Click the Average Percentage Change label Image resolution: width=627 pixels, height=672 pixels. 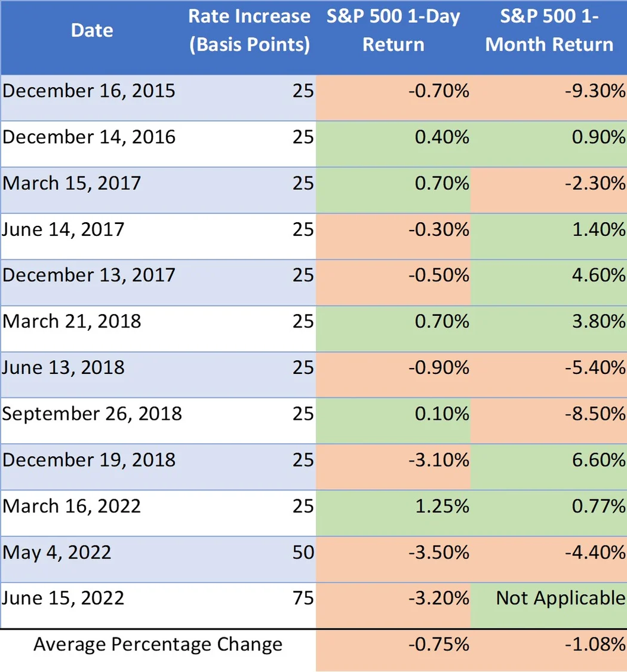point(158,645)
